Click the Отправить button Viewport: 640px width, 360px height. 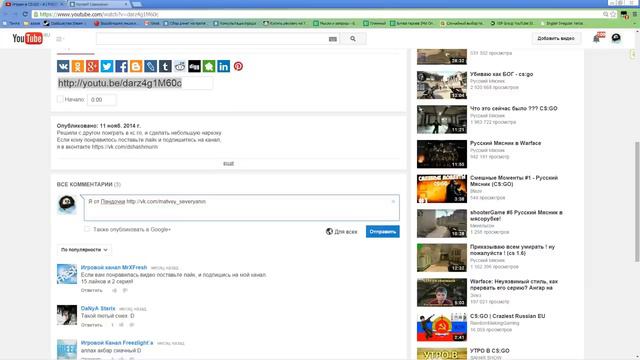tap(382, 231)
